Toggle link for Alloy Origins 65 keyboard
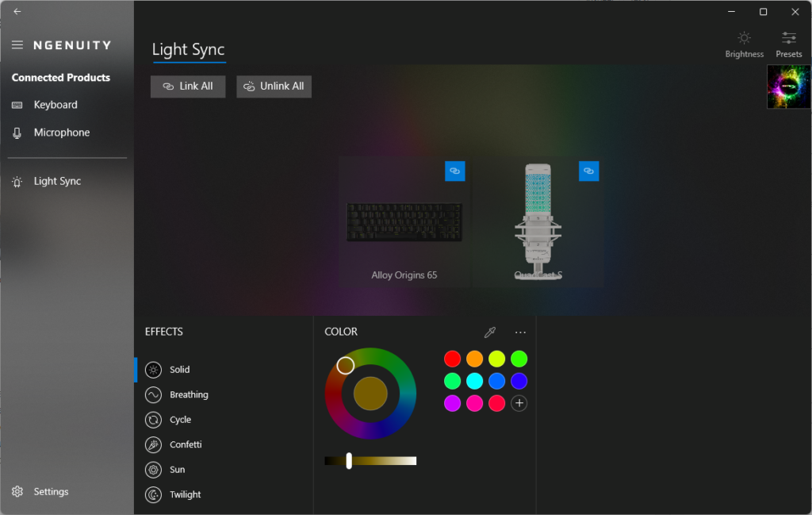 pos(454,171)
